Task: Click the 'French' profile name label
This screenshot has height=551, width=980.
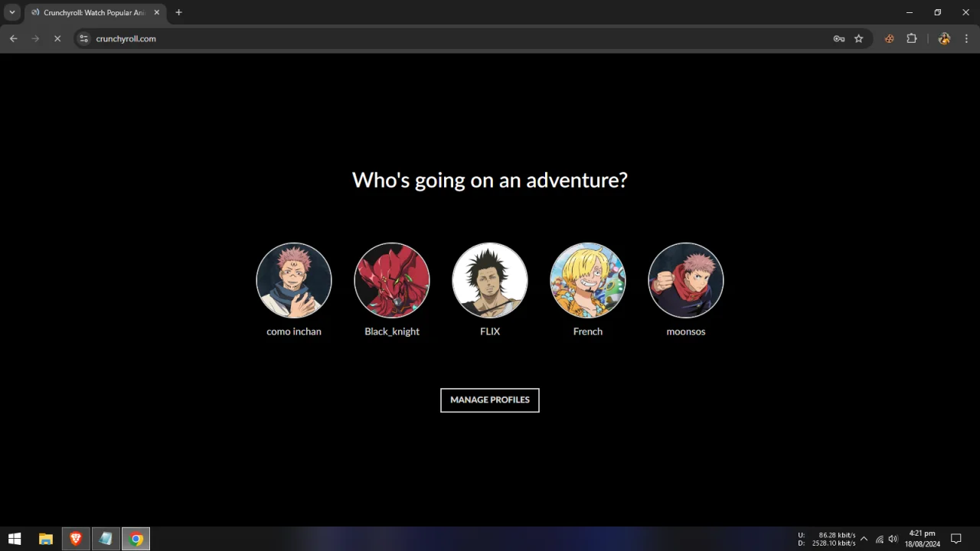Action: (x=588, y=331)
